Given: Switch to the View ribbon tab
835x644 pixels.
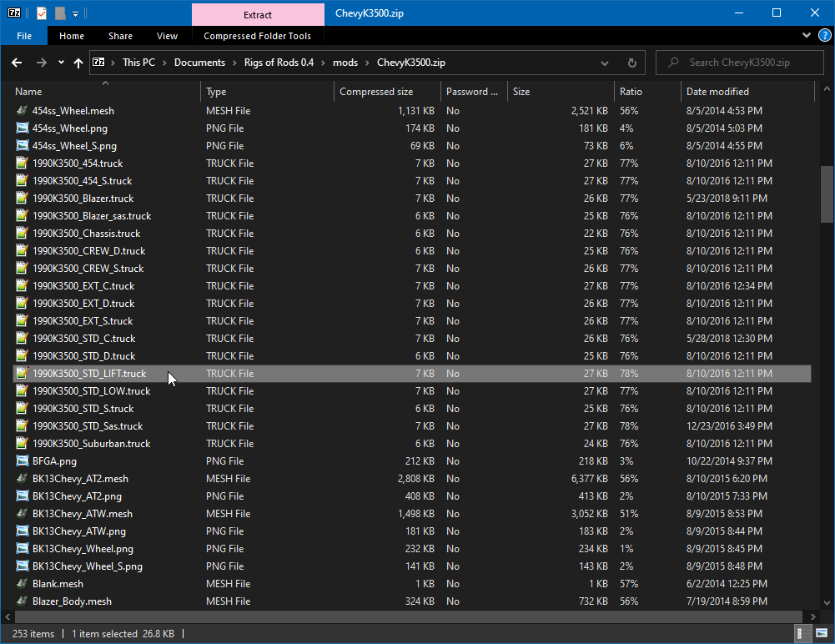Looking at the screenshot, I should 167,36.
